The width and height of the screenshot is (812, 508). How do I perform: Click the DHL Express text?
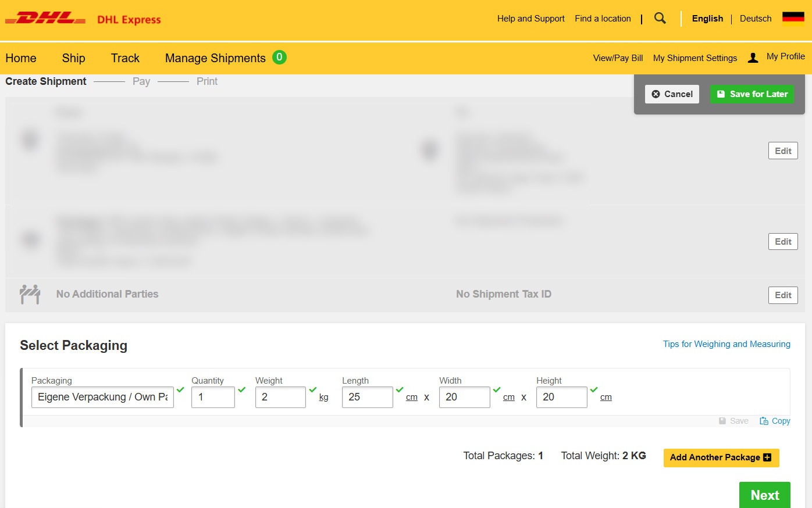point(129,20)
